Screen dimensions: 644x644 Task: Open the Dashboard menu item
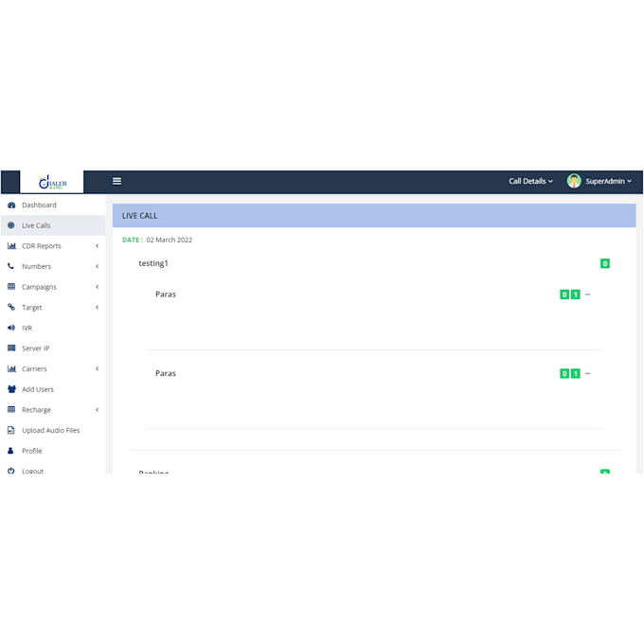pos(53,205)
